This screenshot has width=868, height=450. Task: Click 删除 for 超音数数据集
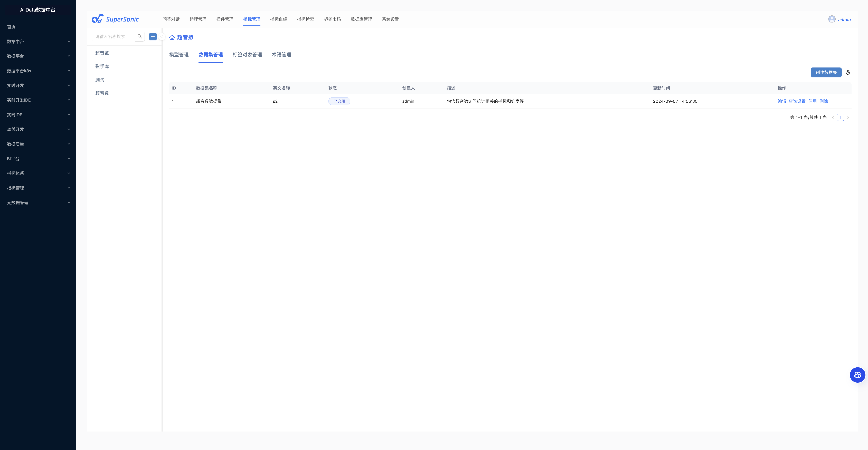[x=824, y=101]
